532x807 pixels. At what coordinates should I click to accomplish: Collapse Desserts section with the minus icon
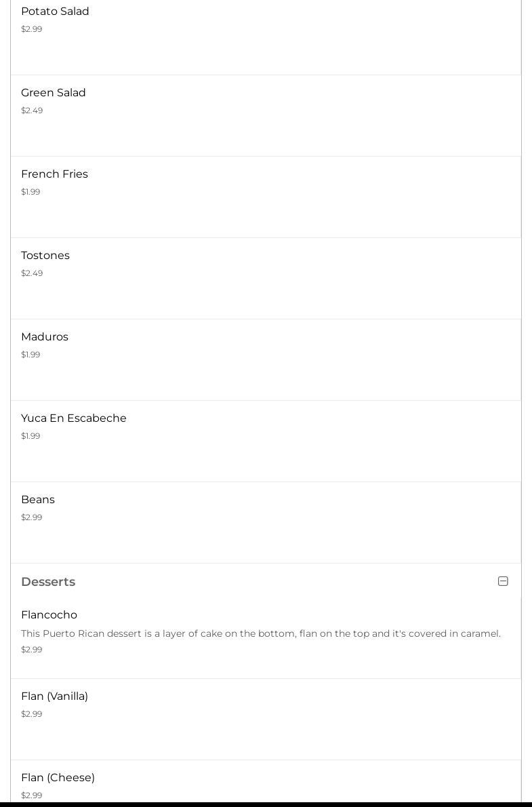point(503,581)
